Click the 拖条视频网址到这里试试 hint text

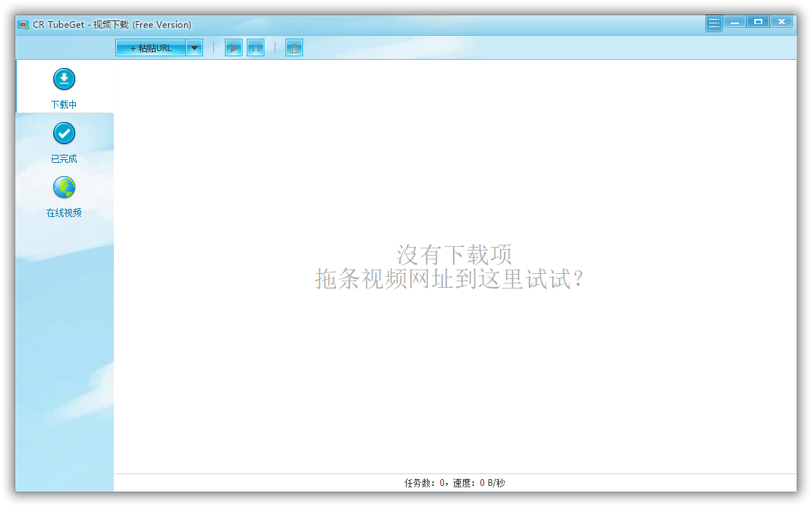(x=450, y=278)
